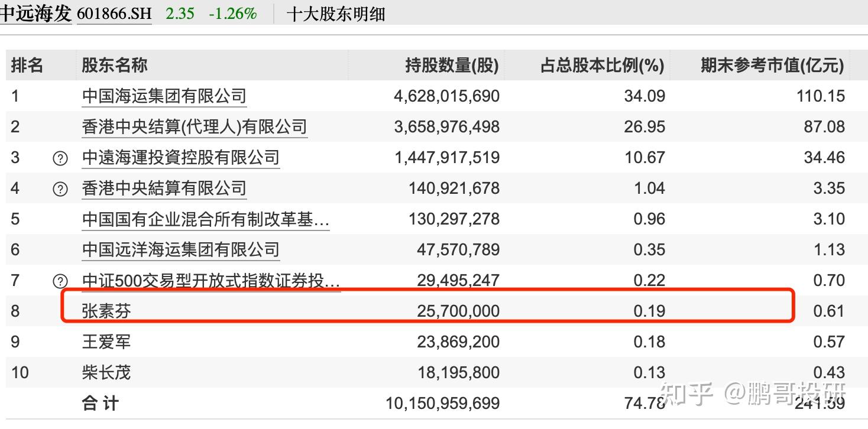Click market value 3.35
This screenshot has width=868, height=429.
tap(829, 188)
